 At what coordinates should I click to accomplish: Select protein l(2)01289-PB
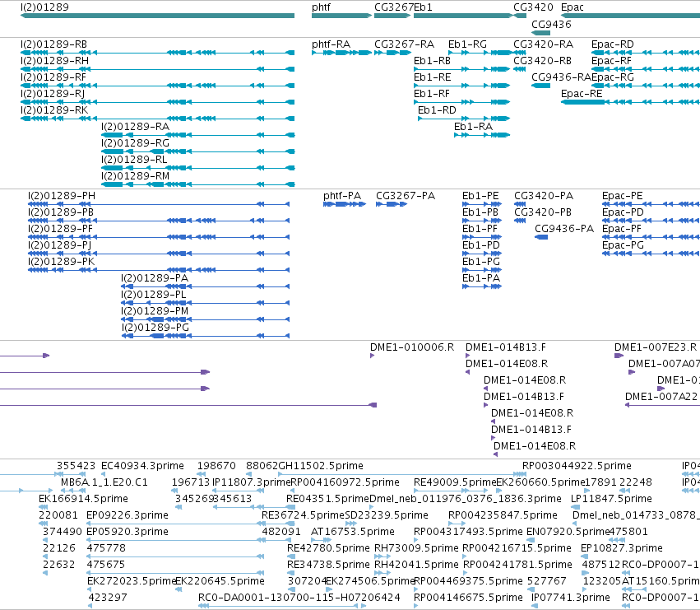pyautogui.click(x=61, y=212)
